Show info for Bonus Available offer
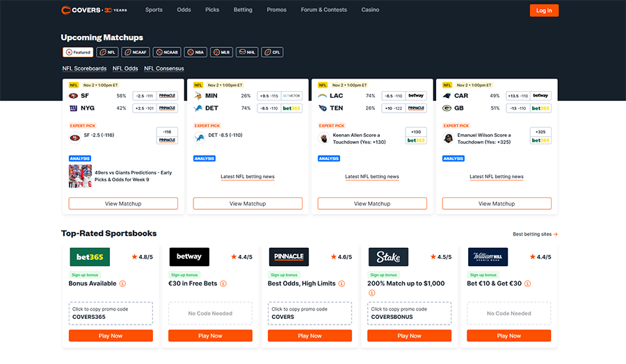The height and width of the screenshot is (364, 626). [122, 284]
